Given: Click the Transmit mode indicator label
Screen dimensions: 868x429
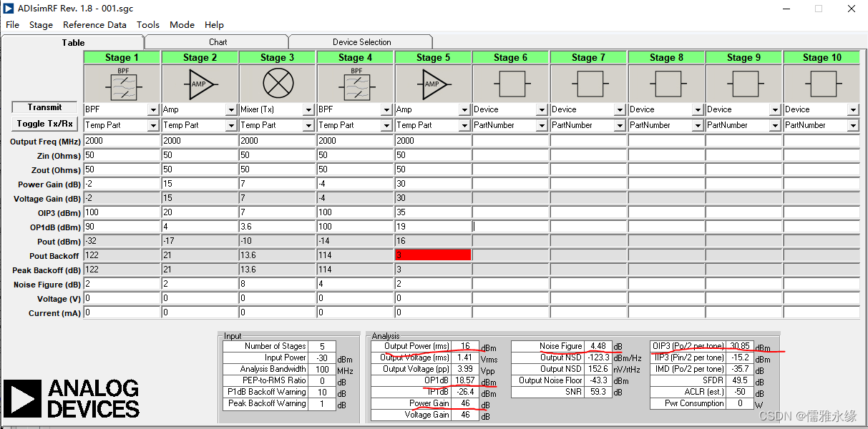Looking at the screenshot, I should pyautogui.click(x=45, y=107).
